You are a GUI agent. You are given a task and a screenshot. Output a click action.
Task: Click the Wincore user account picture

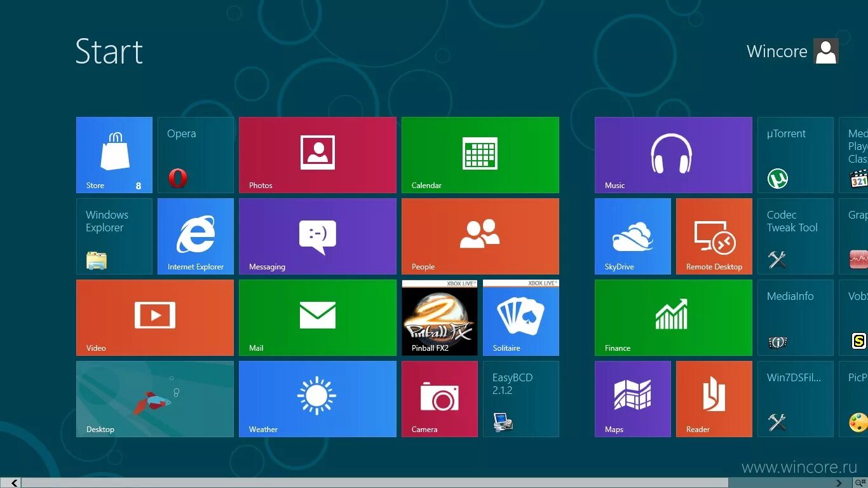point(826,51)
